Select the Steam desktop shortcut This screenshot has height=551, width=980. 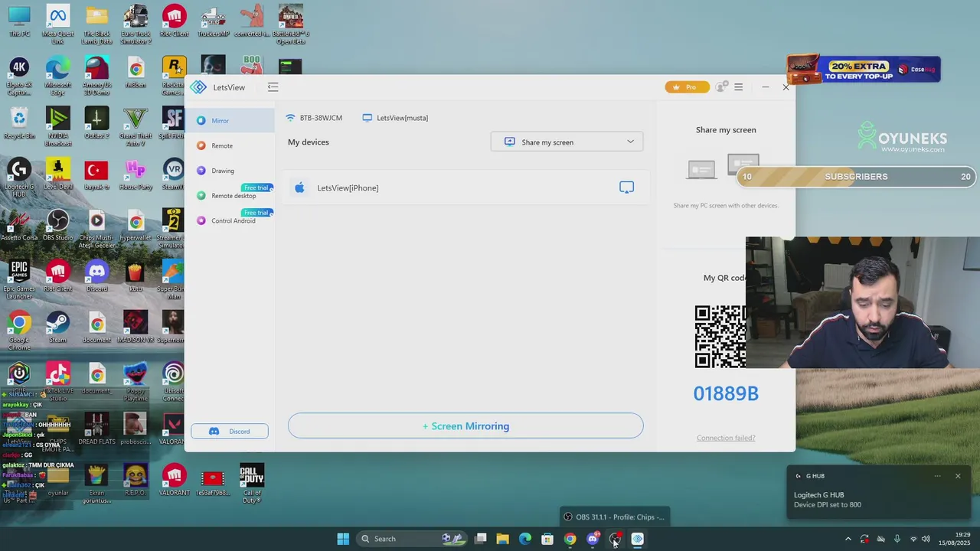pyautogui.click(x=57, y=327)
